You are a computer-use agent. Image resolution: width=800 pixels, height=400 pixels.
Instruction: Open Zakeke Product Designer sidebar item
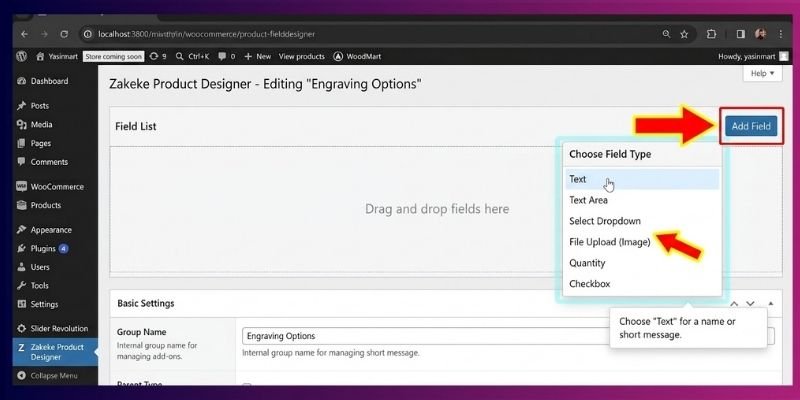pyautogui.click(x=55, y=352)
